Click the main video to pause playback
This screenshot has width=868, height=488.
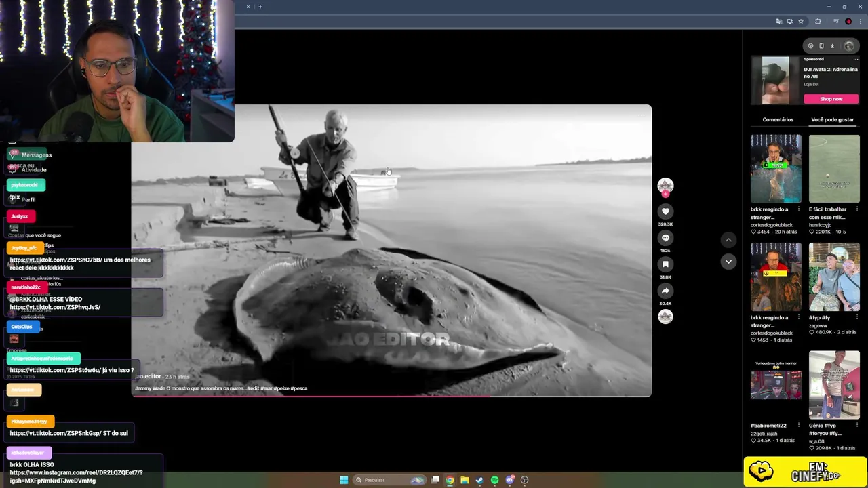point(391,250)
